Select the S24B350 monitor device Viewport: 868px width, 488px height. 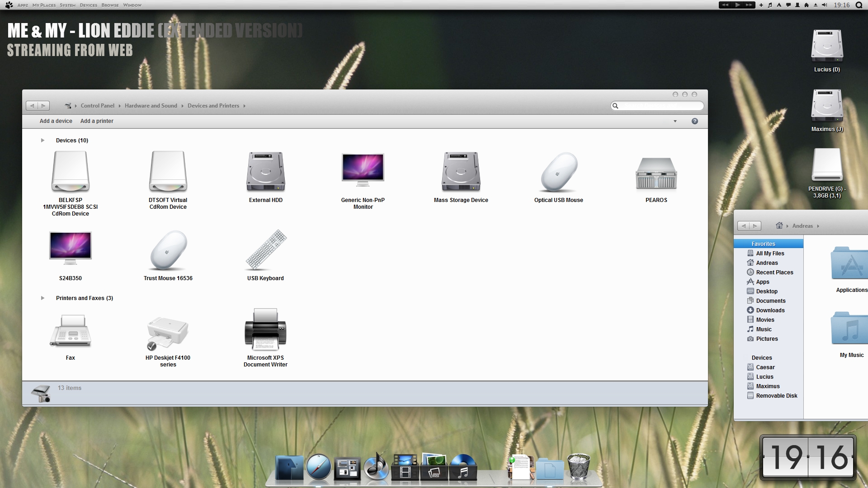(71, 249)
